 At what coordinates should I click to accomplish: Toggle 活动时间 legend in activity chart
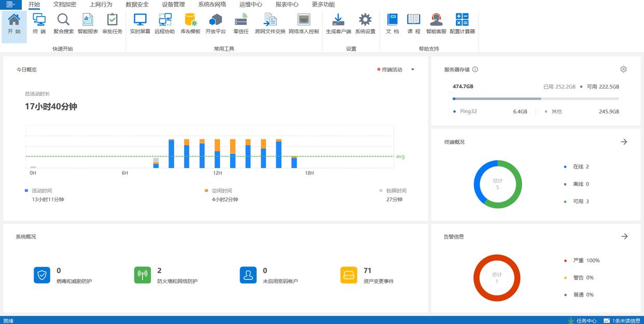coord(41,191)
